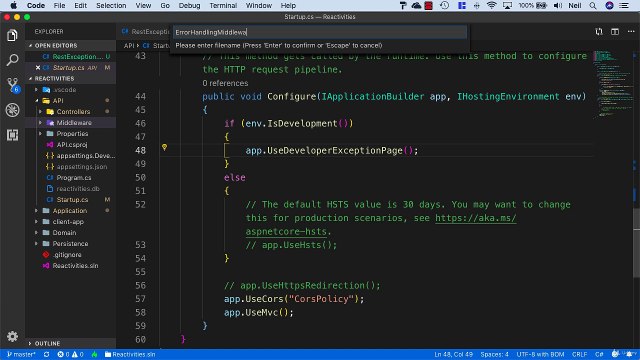The height and width of the screenshot is (360, 640).
Task: Open changes compare icon in editor toolbar
Action: coord(599,31)
